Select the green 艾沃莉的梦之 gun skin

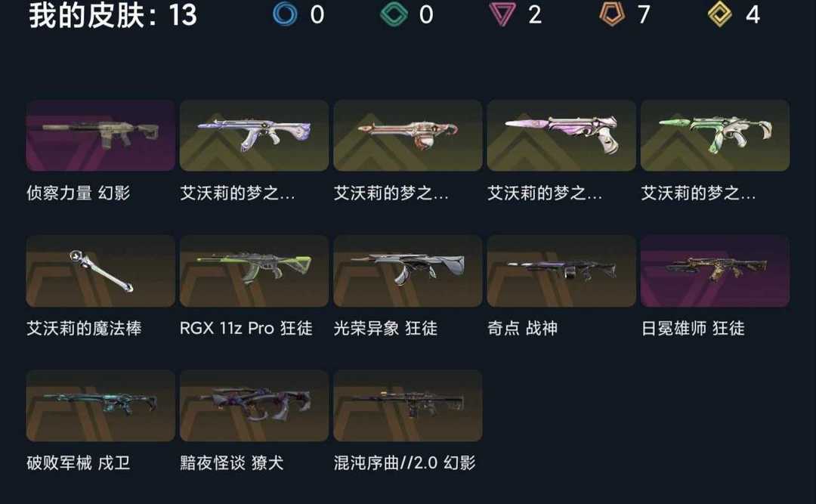click(715, 135)
